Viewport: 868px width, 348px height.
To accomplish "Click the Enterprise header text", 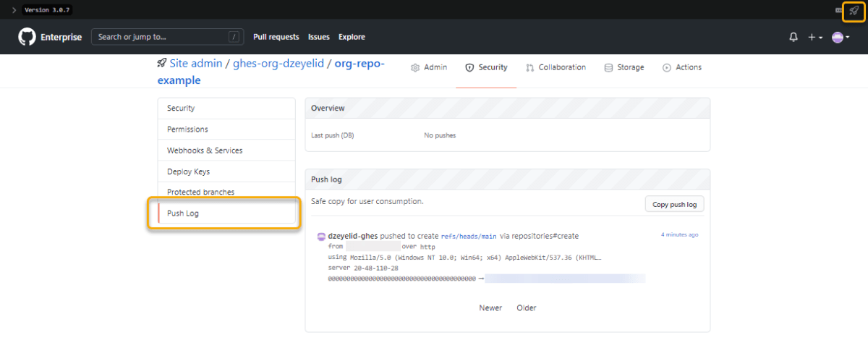I will 61,37.
